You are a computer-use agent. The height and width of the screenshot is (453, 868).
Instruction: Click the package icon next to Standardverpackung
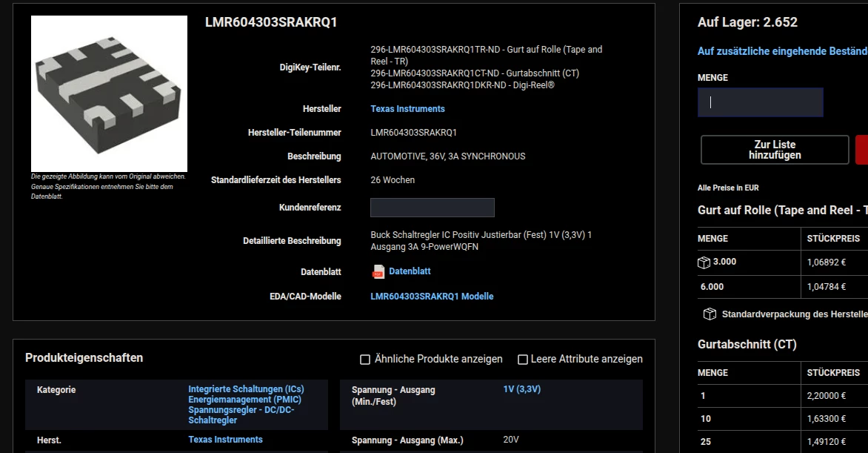(710, 314)
